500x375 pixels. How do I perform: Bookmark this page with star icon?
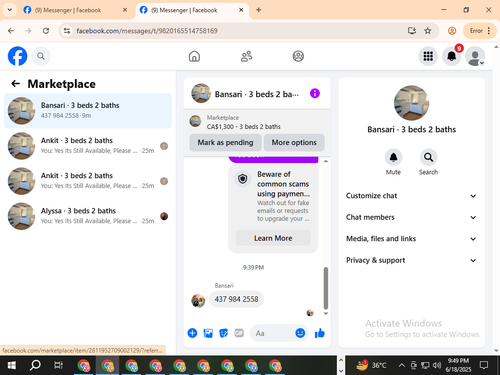pos(428,31)
